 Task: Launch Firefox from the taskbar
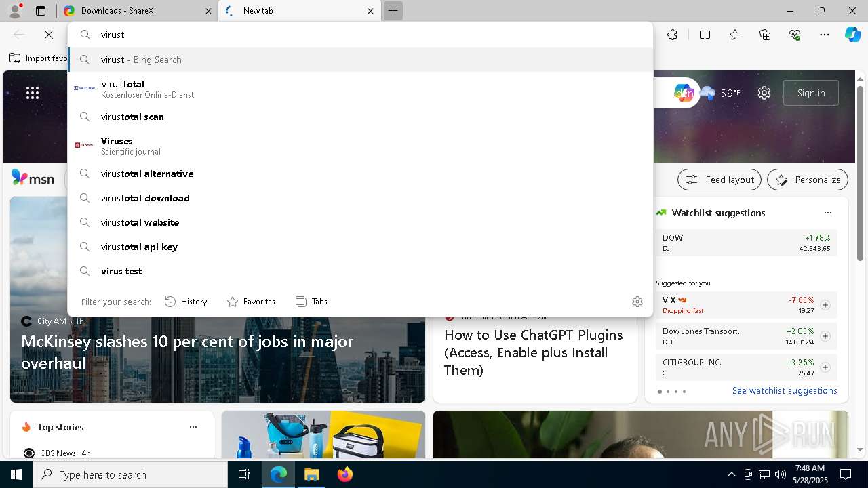coord(344,474)
